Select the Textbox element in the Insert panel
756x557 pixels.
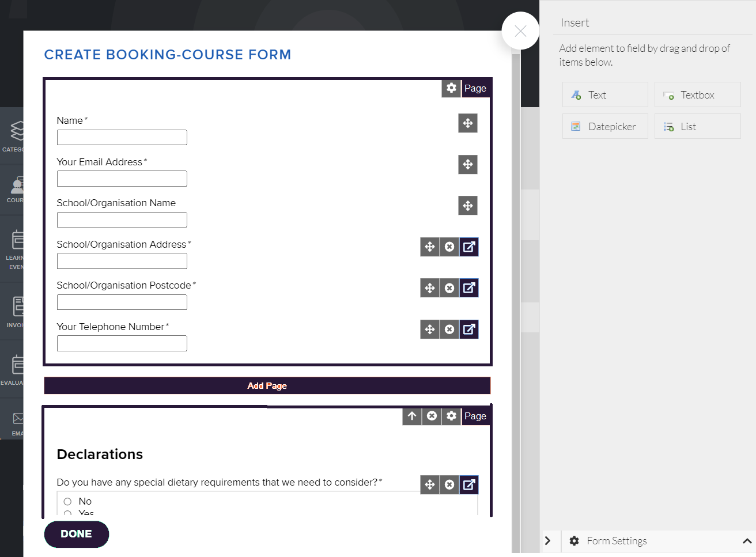(x=697, y=94)
